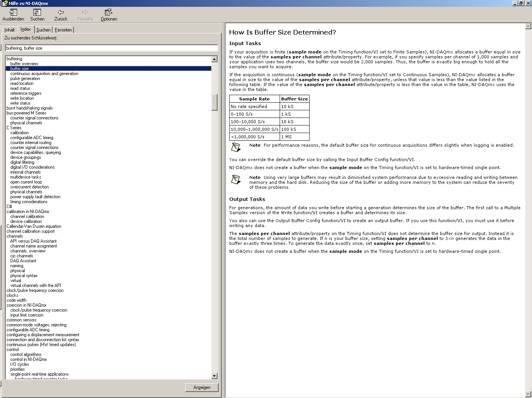Select 'common-mode voltages, rejecting' entry
Image resolution: width=532 pixels, height=398 pixels.
coord(36,325)
